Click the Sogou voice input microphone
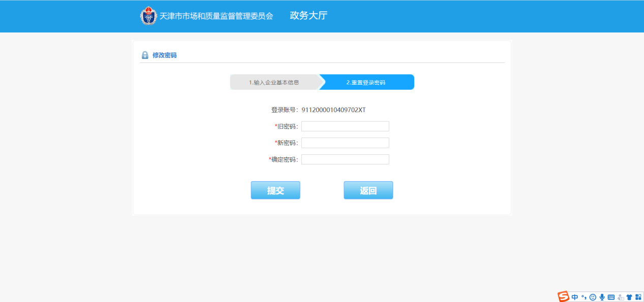This screenshot has height=302, width=644. [x=602, y=297]
